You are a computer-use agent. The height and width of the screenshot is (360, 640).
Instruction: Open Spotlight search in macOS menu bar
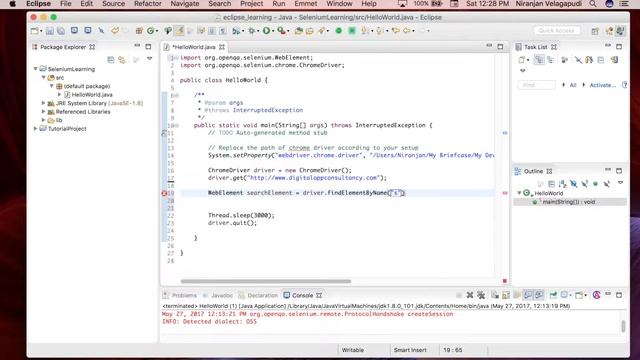coord(592,4)
